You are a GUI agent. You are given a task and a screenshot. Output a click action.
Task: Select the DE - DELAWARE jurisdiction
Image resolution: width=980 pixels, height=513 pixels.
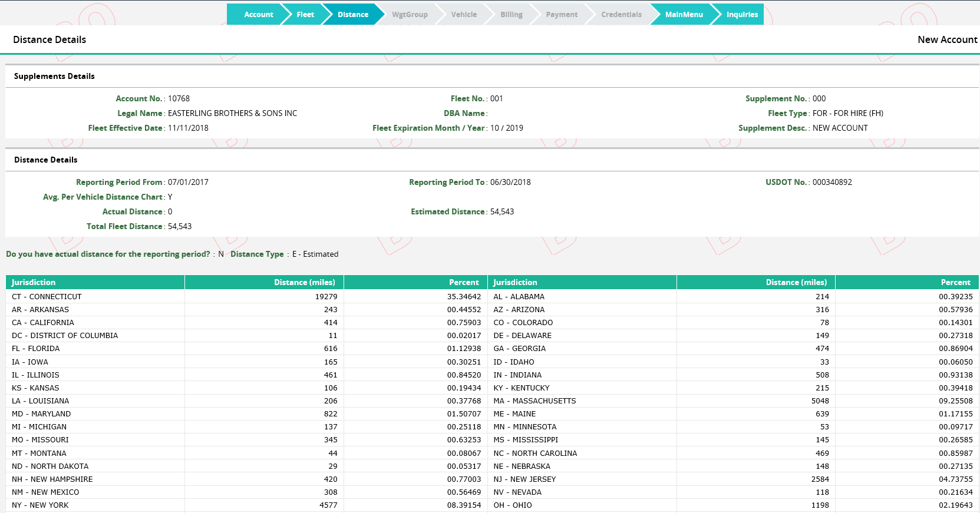point(522,335)
